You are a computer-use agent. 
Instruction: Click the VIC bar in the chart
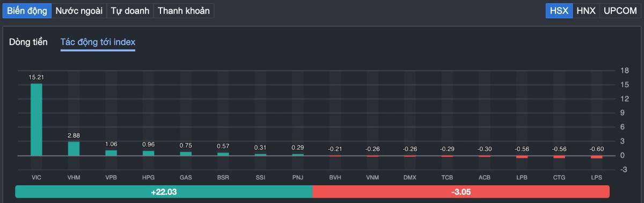coord(36,119)
